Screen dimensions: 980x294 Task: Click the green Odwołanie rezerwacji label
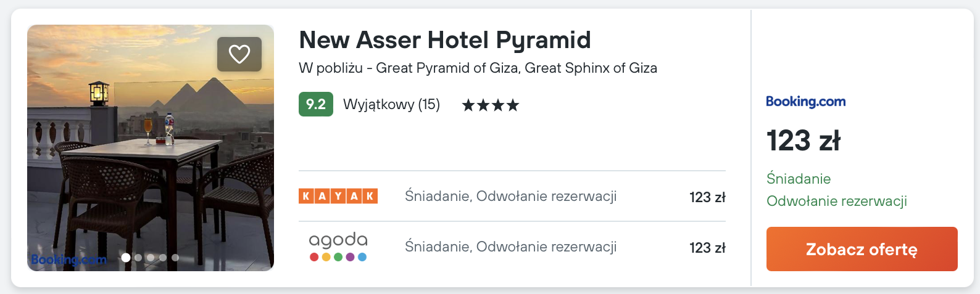[x=836, y=201]
